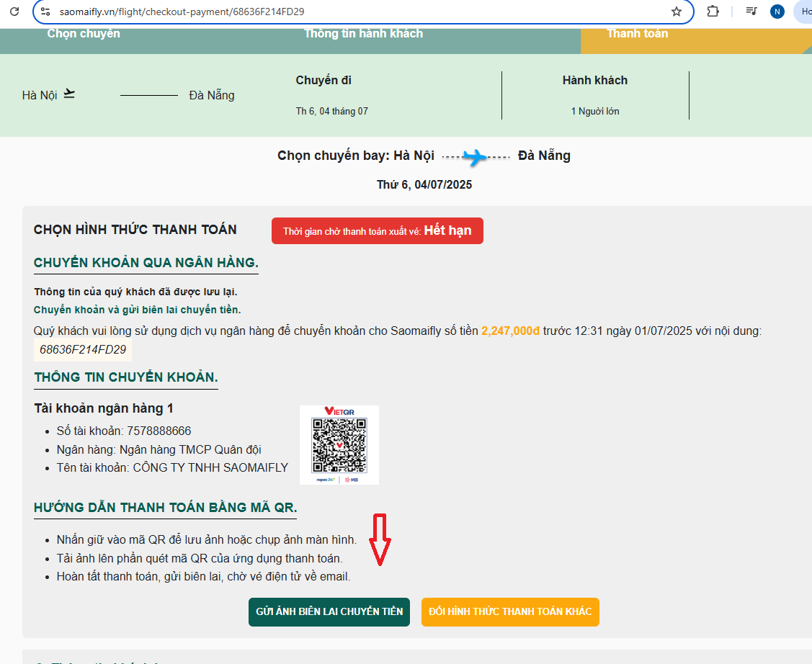812x664 pixels.
Task: Click 'ĐỔI HÌNH THỨC THANH TOÁN KHÁC' button
Action: point(510,612)
